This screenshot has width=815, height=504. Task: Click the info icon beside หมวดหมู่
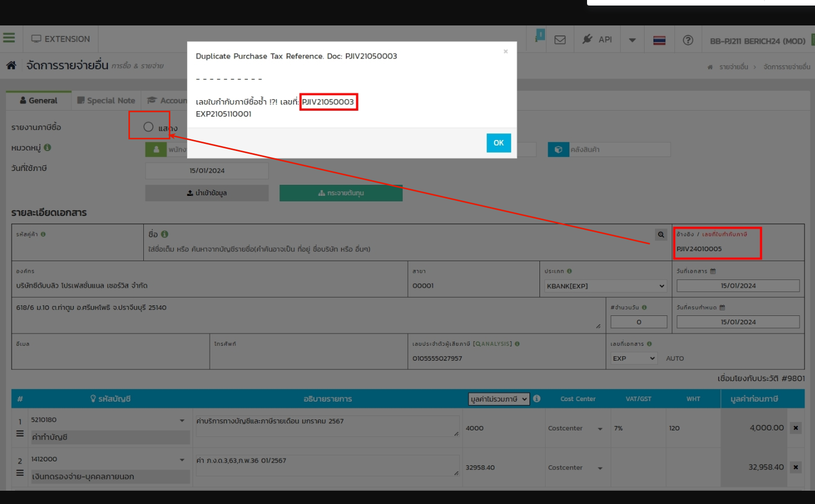pyautogui.click(x=48, y=147)
